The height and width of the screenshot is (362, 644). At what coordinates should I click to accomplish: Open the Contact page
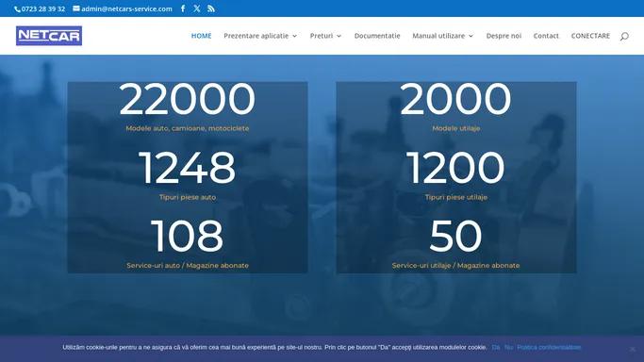click(546, 36)
